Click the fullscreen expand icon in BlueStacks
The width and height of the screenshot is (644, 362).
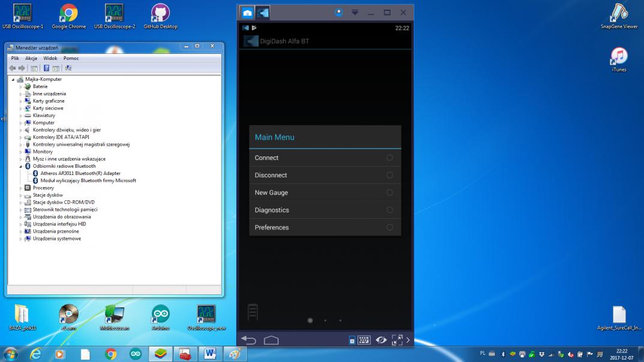(x=396, y=340)
